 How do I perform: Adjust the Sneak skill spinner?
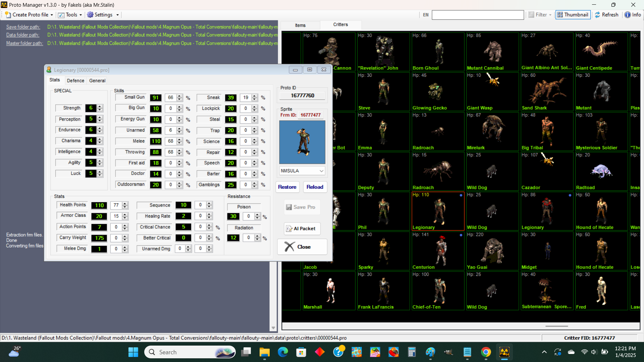click(255, 98)
